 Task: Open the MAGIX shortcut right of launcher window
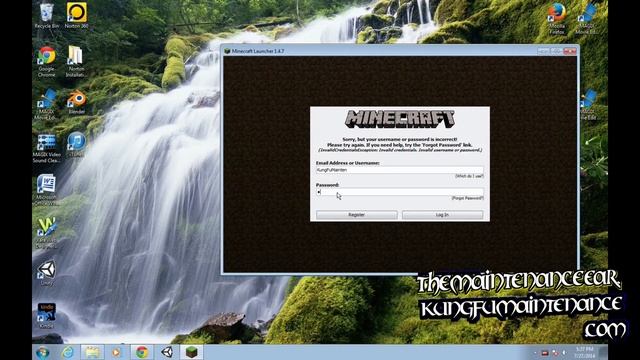click(x=588, y=105)
